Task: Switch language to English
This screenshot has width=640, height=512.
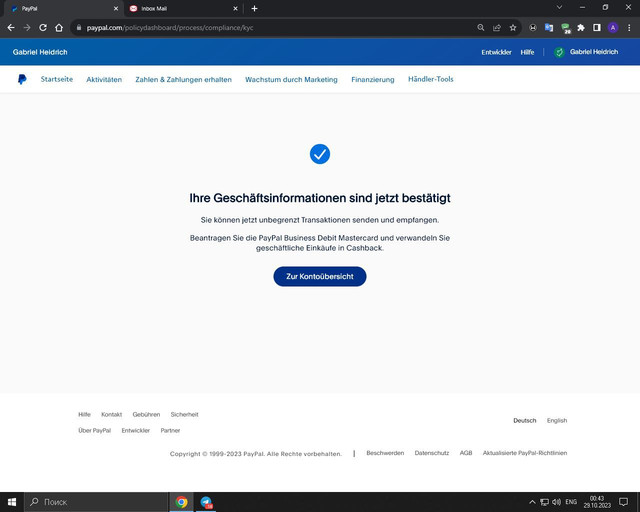Action: pos(557,421)
